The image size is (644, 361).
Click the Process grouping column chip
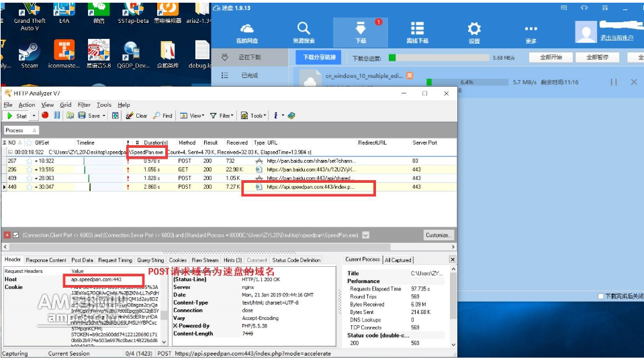coord(21,130)
